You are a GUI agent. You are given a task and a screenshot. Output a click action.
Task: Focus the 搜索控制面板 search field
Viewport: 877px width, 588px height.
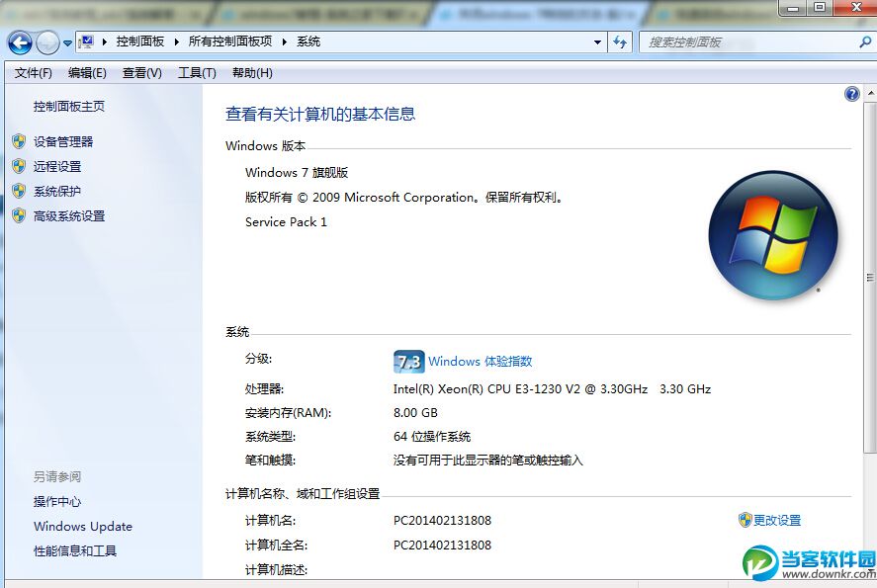tap(749, 42)
